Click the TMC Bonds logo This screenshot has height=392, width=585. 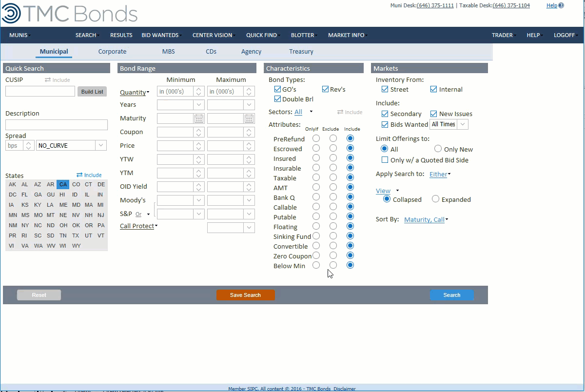click(69, 13)
